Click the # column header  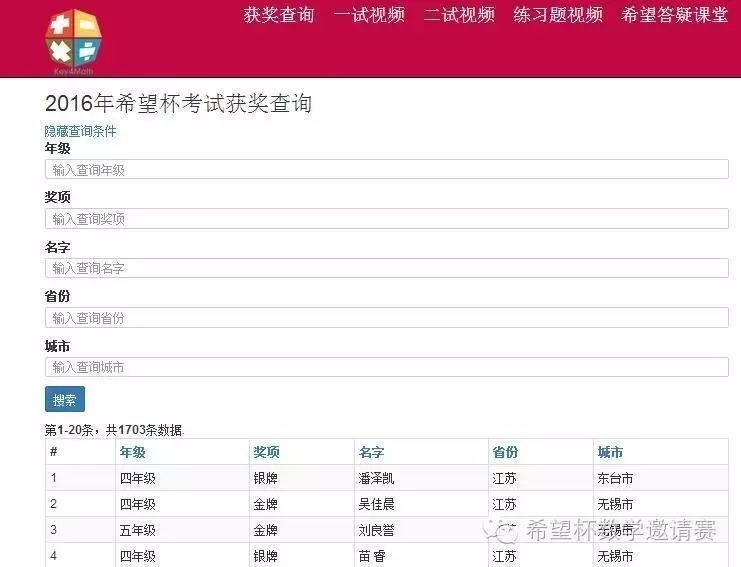tap(53, 452)
